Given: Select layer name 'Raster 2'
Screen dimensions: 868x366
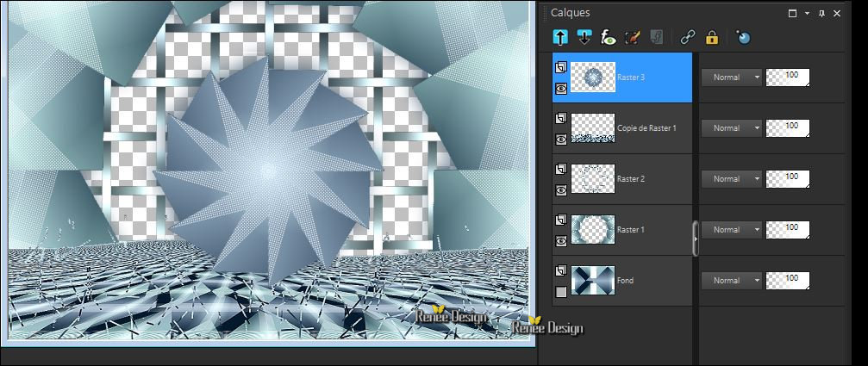Looking at the screenshot, I should 631,179.
